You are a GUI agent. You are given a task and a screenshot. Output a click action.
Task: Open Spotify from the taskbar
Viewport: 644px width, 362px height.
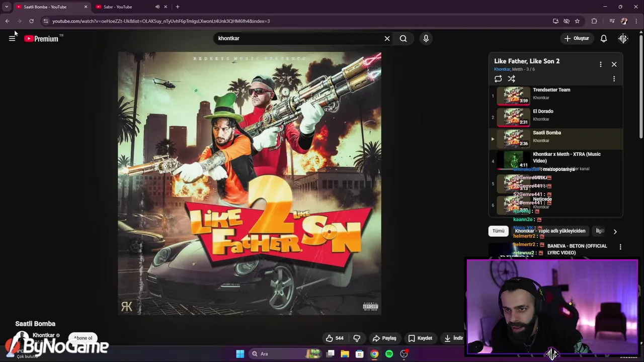[389, 354]
